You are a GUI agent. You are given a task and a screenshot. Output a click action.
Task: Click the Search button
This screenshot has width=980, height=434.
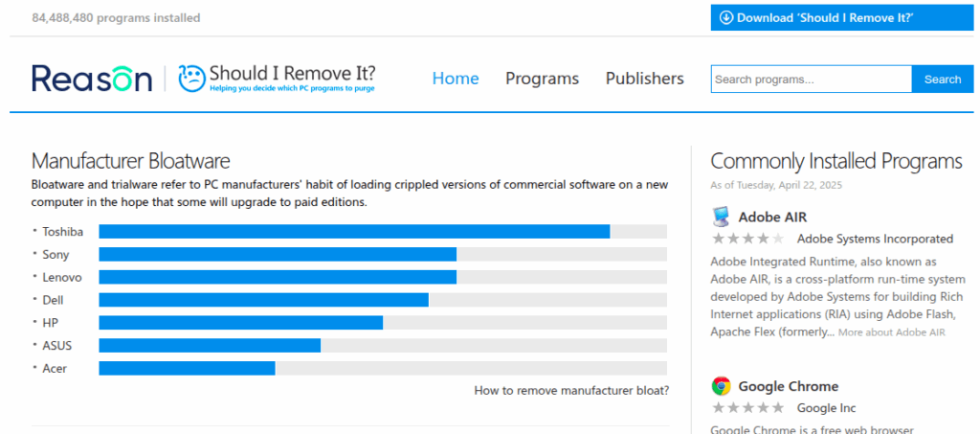(x=943, y=80)
